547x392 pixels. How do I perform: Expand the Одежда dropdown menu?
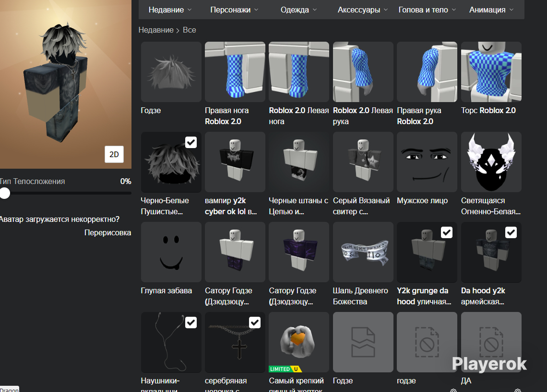[x=298, y=10]
